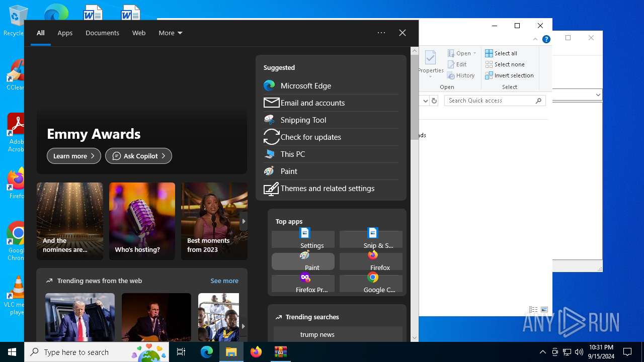The width and height of the screenshot is (644, 362).
Task: Click the Windows Start button
Action: pos(12,352)
